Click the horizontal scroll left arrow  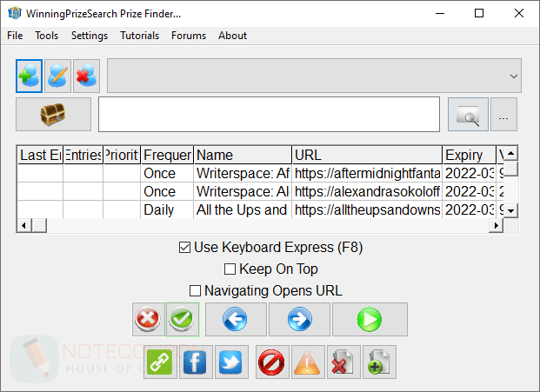pos(23,225)
